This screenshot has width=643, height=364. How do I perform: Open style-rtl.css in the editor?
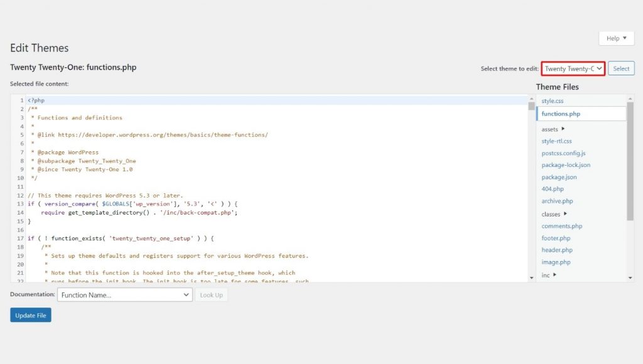point(558,141)
